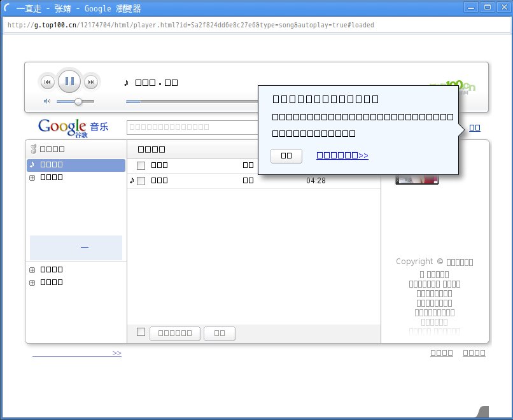Open the bottom-left link ending with >>
Screen dimensions: 513x420
click(77, 353)
